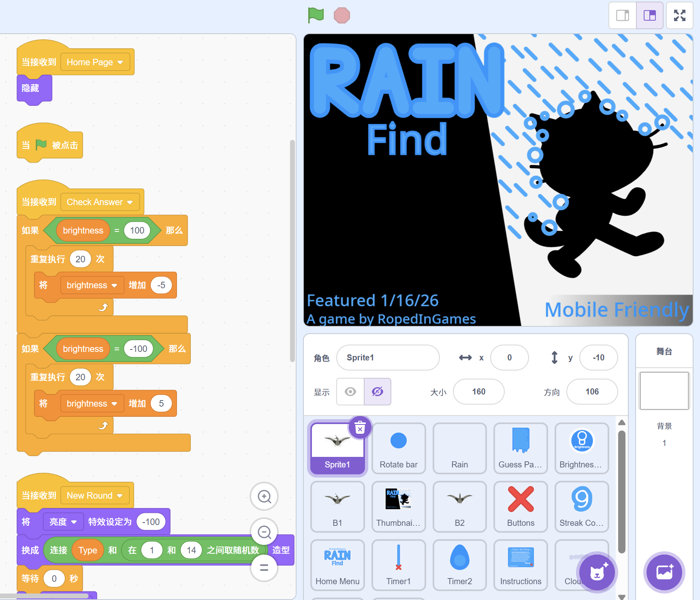Select the Buttons sprite

coord(521,506)
